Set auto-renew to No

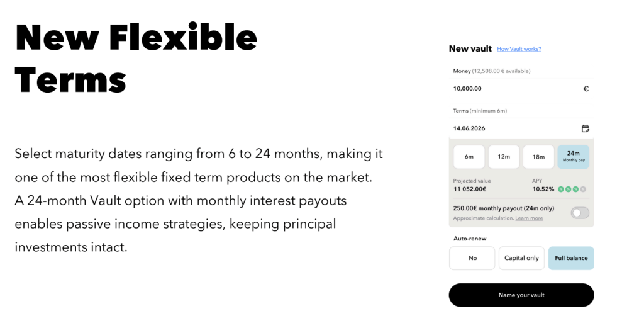pyautogui.click(x=472, y=258)
